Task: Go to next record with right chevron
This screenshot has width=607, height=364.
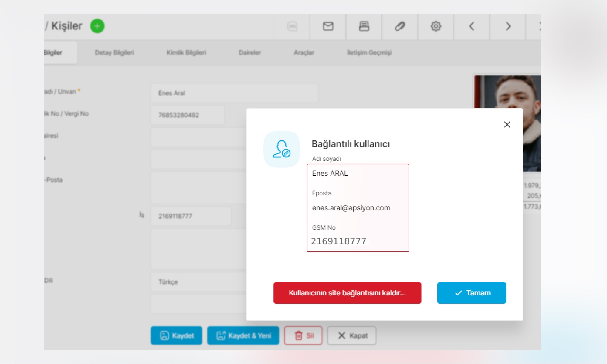Action: 508,26
